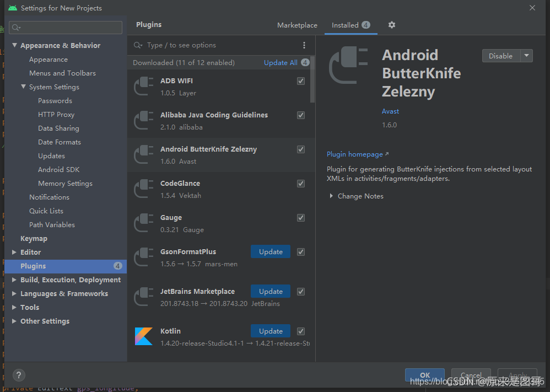Click the help question mark button
The height and width of the screenshot is (392, 550).
(18, 375)
